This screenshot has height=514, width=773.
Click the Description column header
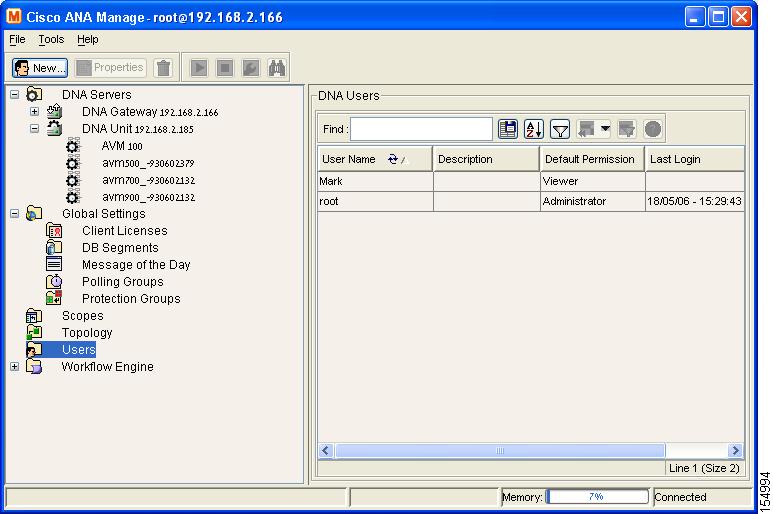(487, 159)
